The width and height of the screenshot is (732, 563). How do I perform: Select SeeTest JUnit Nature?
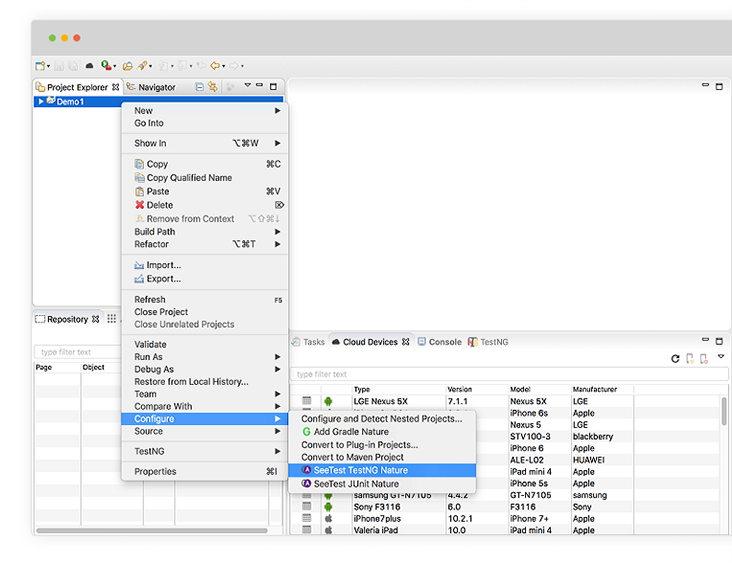pos(382,484)
